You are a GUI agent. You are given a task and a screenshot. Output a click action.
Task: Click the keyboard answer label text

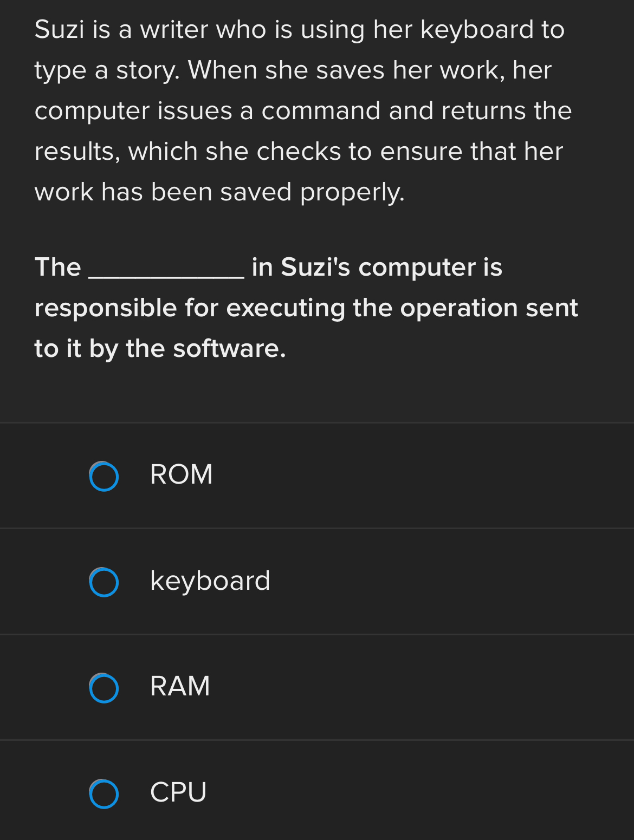210,581
